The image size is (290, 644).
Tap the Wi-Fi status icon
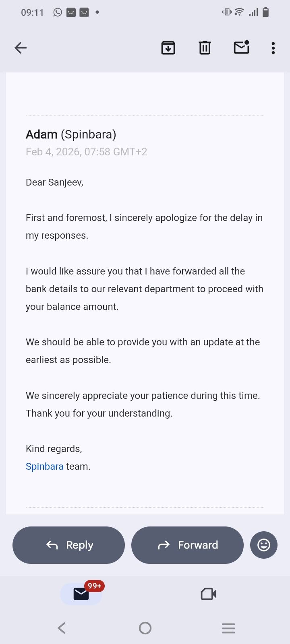[x=239, y=12]
